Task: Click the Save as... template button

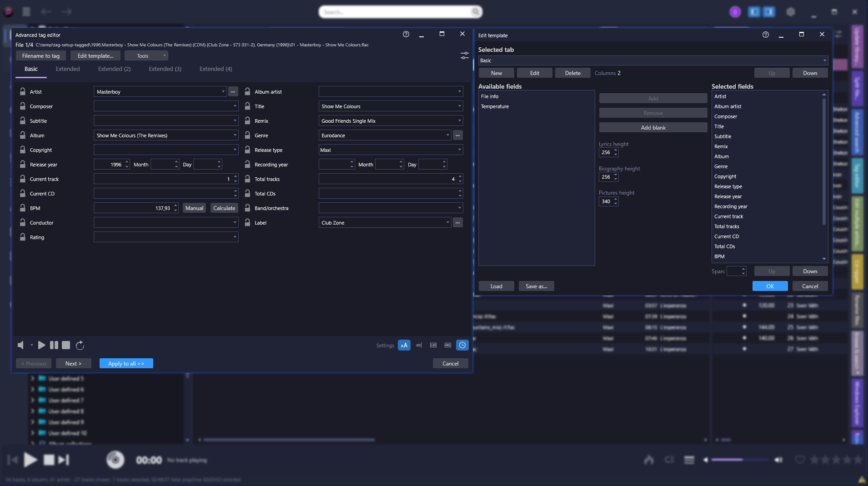Action: pos(536,286)
